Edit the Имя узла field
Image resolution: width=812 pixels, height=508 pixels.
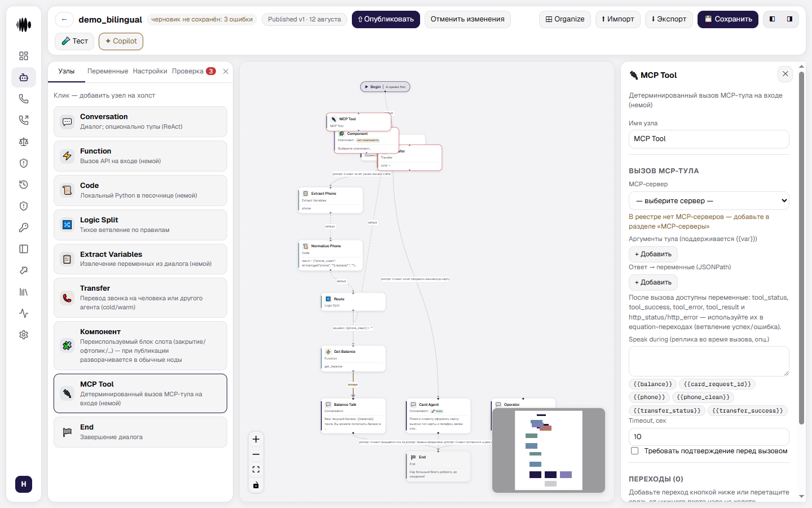709,139
